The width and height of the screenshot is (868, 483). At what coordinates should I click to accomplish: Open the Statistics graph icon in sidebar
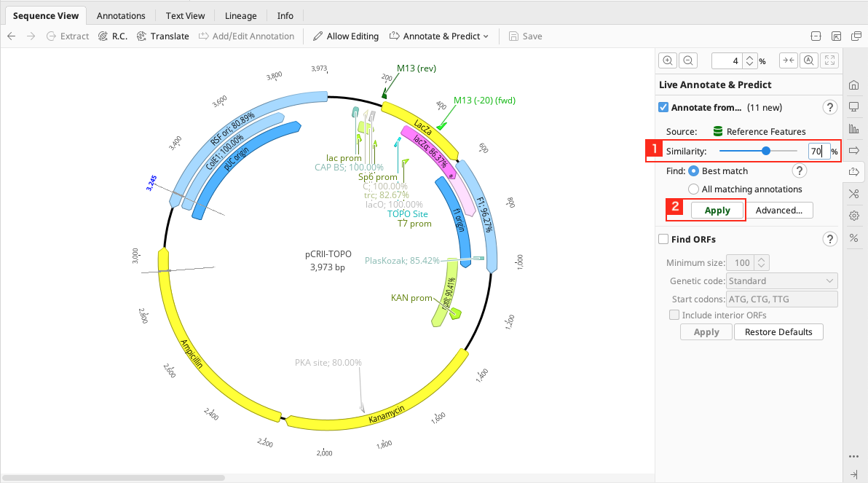(854, 129)
